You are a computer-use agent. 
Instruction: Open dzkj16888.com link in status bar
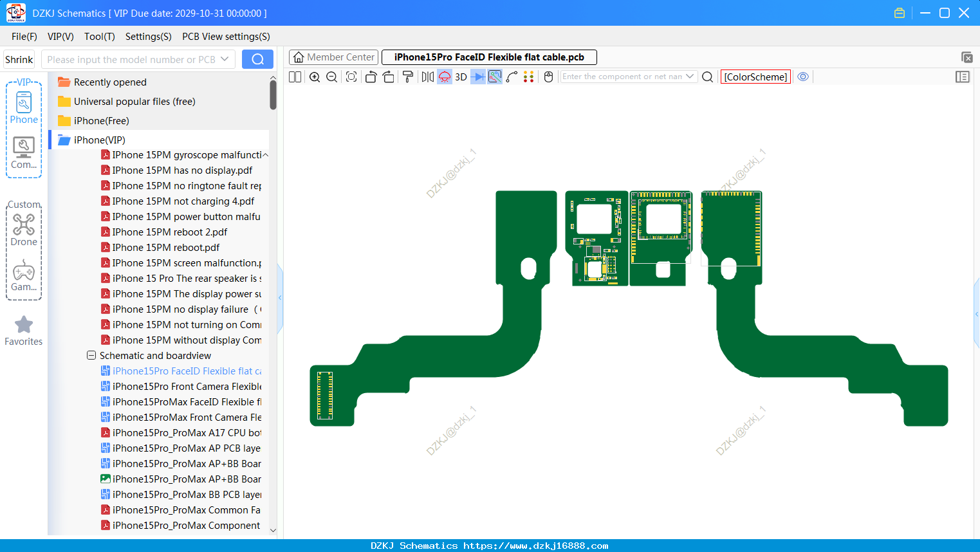pos(535,546)
